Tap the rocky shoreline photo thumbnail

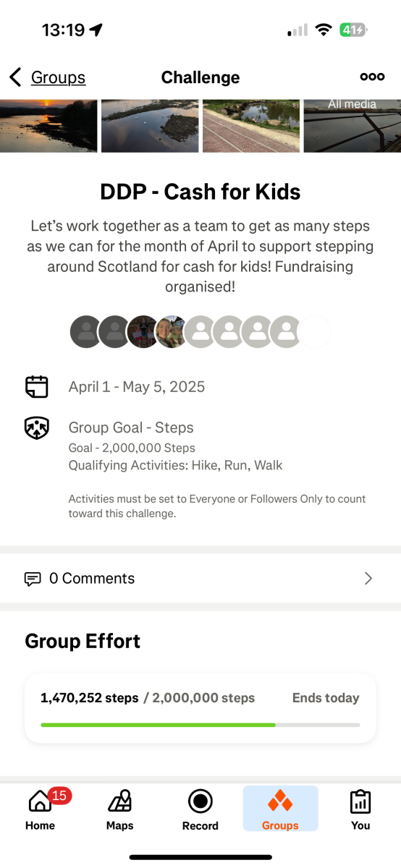[150, 126]
